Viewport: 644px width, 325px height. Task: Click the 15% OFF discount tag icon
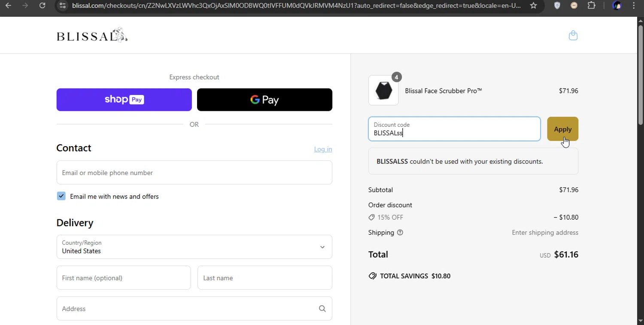click(372, 218)
